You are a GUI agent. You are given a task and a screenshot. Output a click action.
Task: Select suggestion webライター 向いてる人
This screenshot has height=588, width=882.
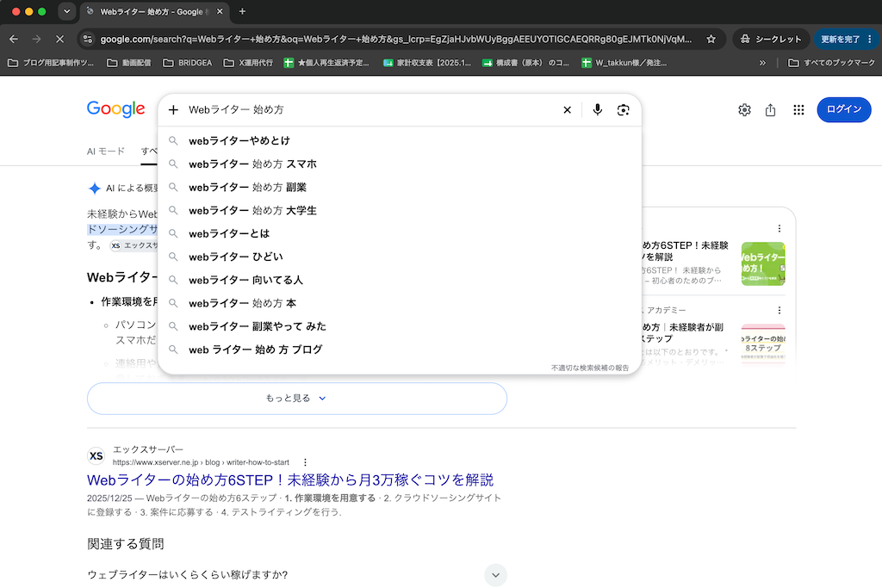pos(400,280)
